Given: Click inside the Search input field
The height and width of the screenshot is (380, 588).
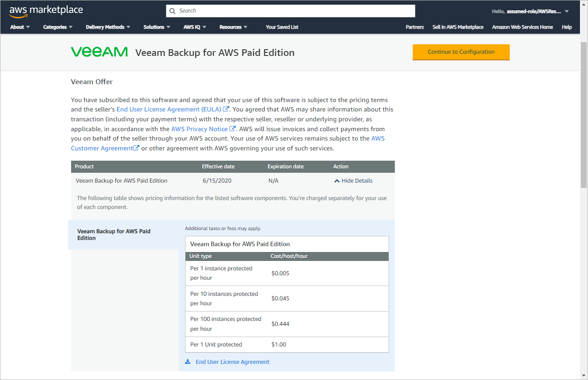Looking at the screenshot, I should (x=295, y=11).
